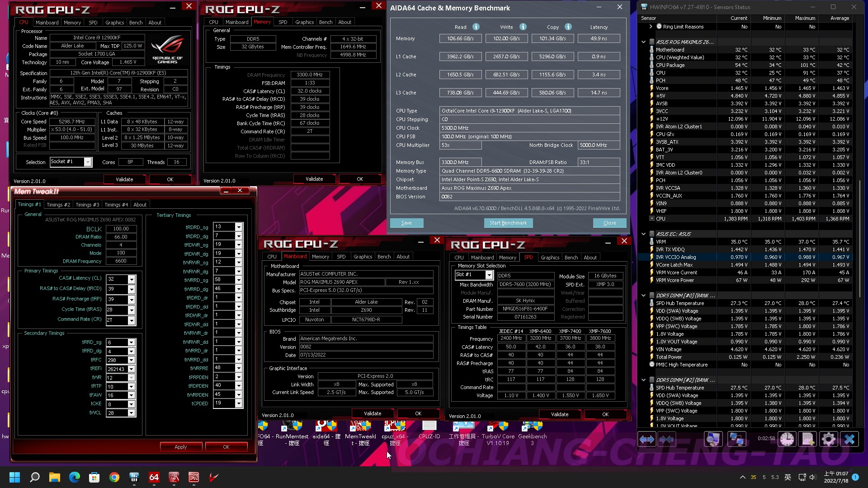This screenshot has width=868, height=488.
Task: Click AIDA64 icon in taskbar
Action: tap(154, 477)
